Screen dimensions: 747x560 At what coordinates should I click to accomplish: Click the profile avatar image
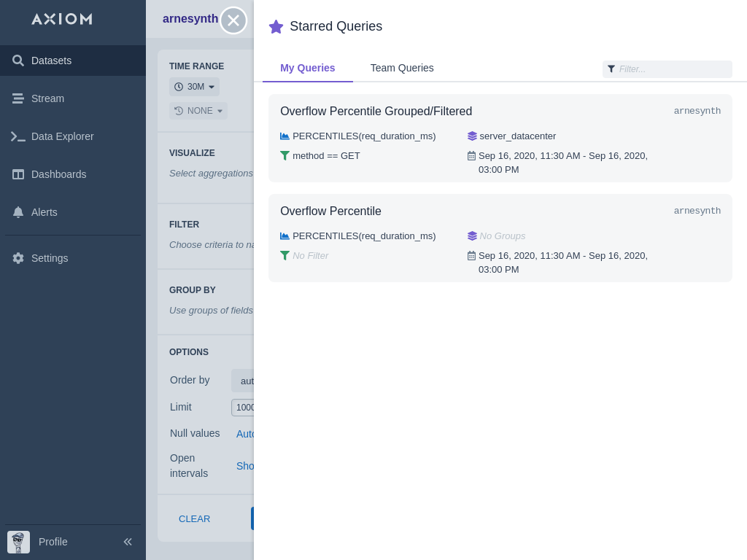(18, 542)
